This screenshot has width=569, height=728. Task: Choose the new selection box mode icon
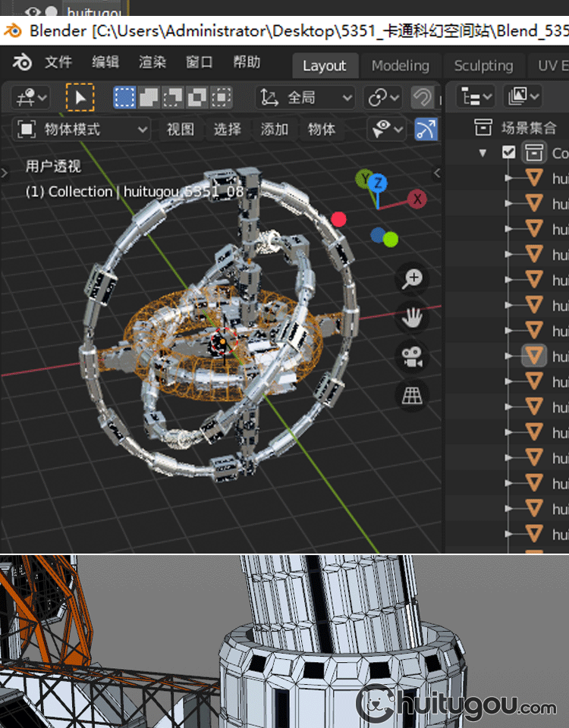tap(124, 97)
